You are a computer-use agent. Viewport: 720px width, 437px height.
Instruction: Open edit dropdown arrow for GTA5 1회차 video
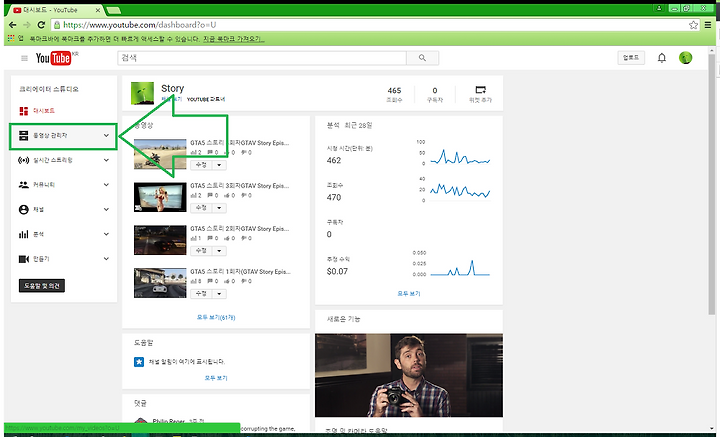click(219, 293)
